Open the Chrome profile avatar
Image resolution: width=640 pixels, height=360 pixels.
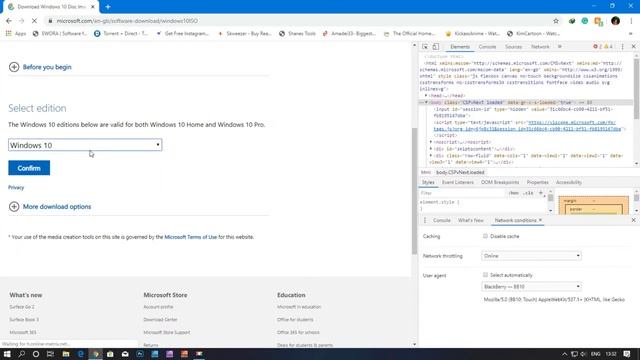(616, 21)
